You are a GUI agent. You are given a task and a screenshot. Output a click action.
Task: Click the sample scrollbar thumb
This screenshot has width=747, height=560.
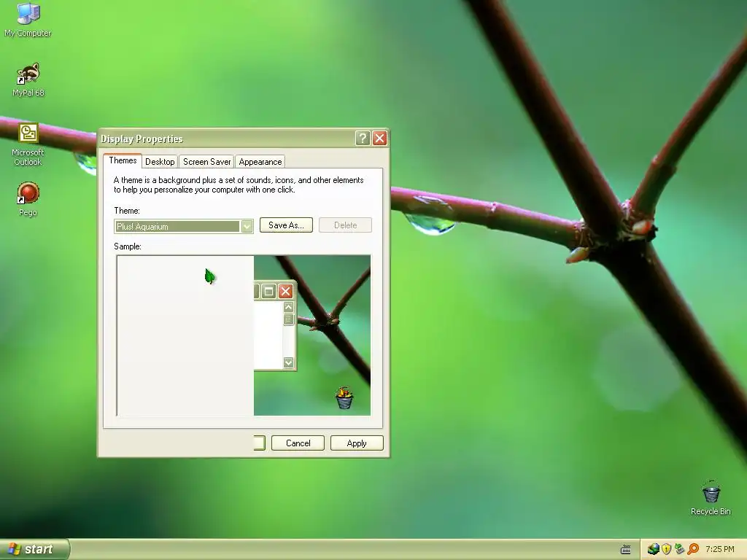coord(288,319)
